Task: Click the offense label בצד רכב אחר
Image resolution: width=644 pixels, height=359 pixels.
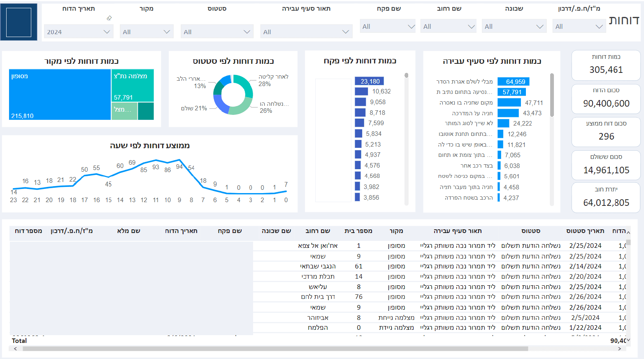Action: tap(477, 166)
